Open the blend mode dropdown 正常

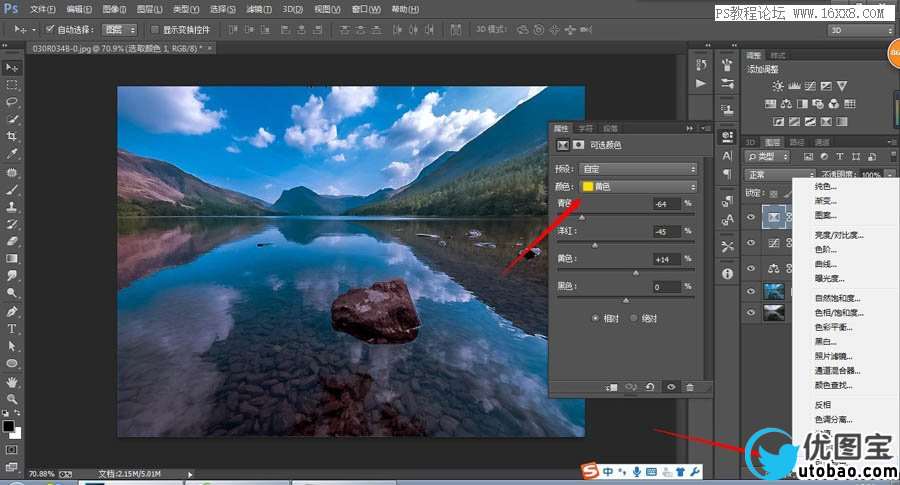[x=767, y=174]
